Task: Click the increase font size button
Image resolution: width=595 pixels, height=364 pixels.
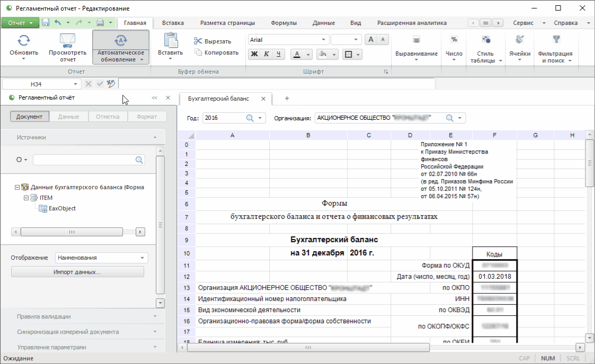Action: 371,40
